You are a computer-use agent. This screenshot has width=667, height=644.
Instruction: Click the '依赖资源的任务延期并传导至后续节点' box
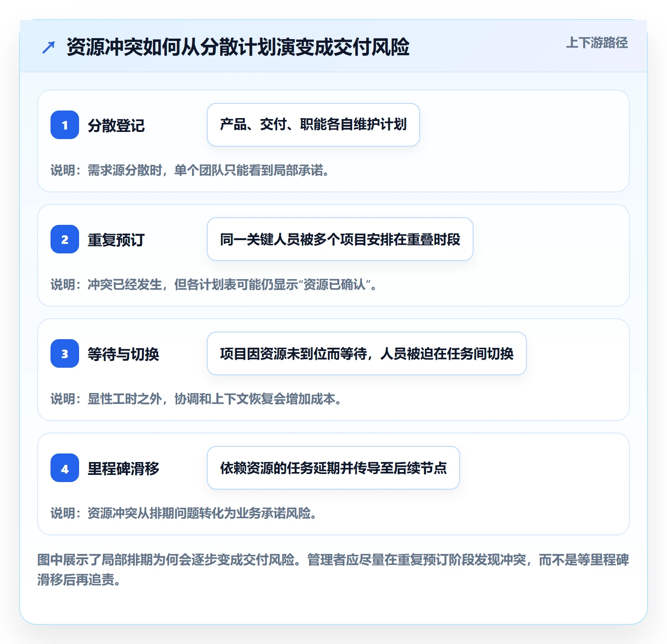point(333,468)
